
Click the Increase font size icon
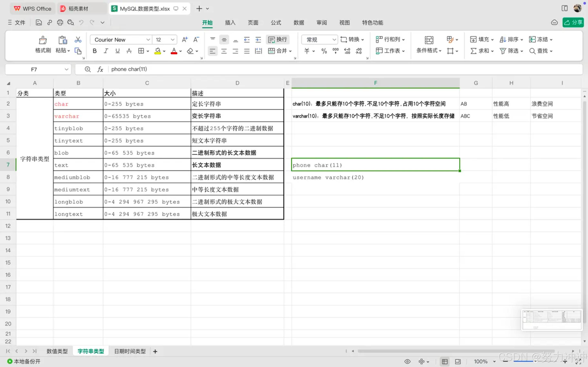coord(185,40)
